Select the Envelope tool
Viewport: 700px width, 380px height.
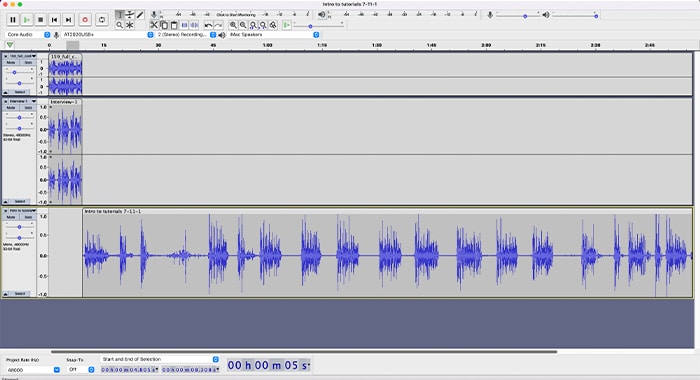(130, 15)
